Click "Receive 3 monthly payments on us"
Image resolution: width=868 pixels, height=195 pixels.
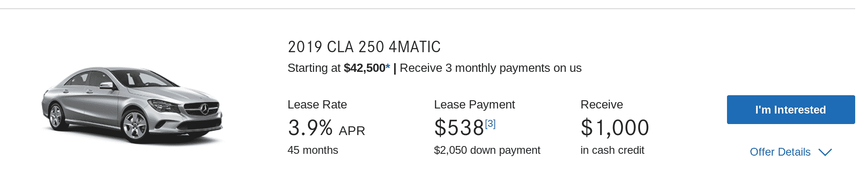tap(490, 68)
